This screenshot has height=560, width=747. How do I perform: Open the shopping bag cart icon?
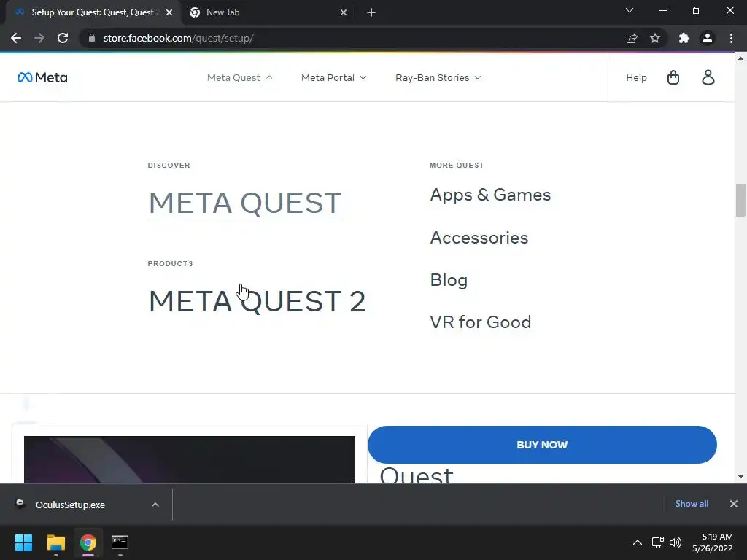[673, 77]
